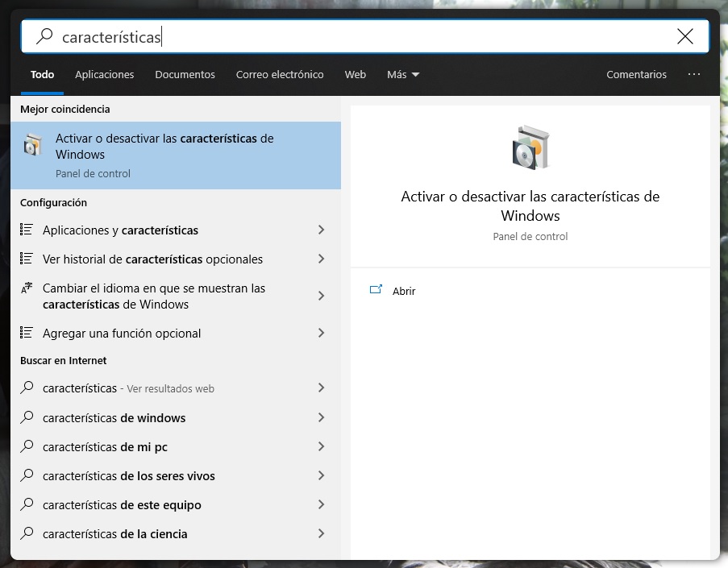728x568 pixels.
Task: Search web for características de mi pc
Action: coord(105,447)
